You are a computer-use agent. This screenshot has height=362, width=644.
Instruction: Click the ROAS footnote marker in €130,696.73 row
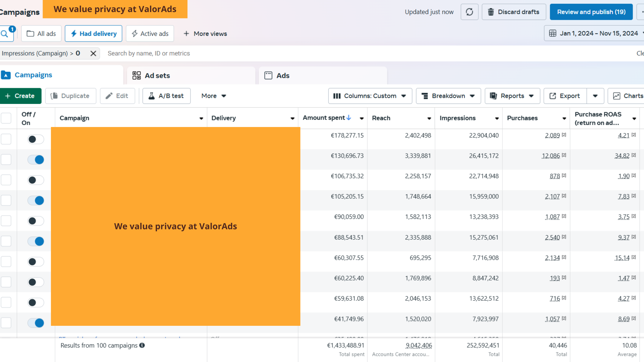634,155
